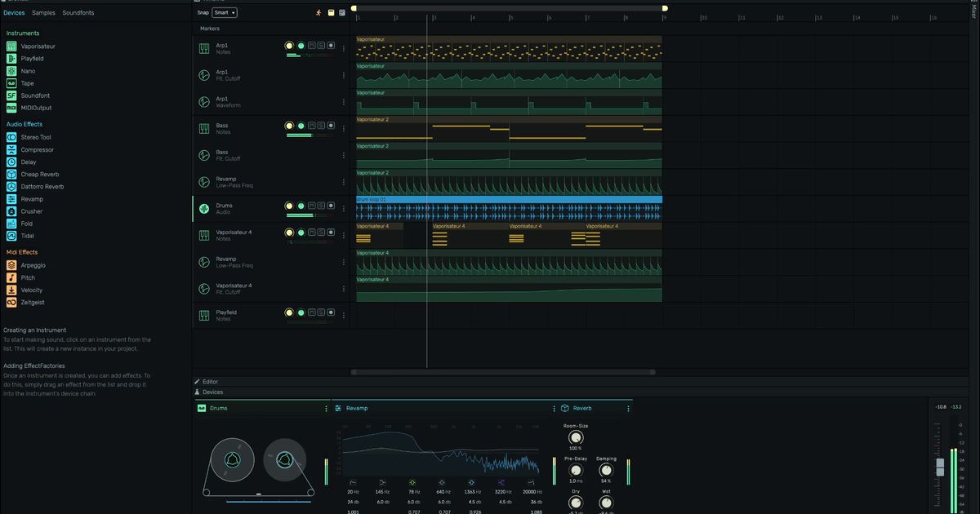Toggle the follow-playhead running man icon
Image resolution: width=980 pixels, height=514 pixels.
(x=318, y=13)
